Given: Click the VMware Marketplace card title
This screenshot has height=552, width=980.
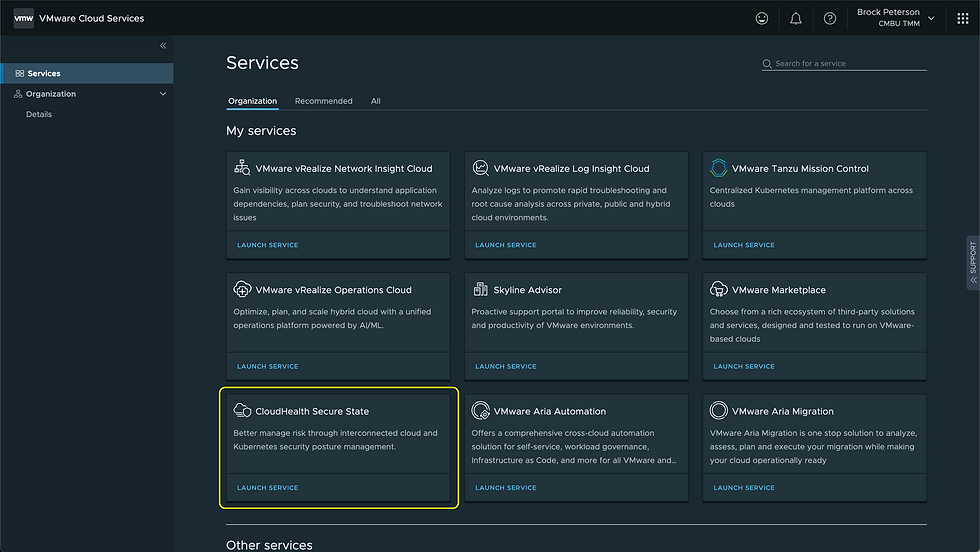Looking at the screenshot, I should click(x=779, y=290).
